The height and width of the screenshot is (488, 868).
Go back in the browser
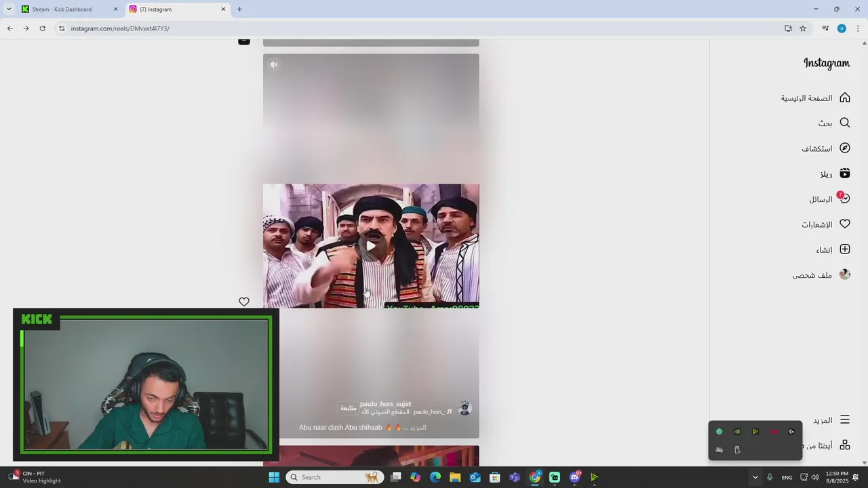click(9, 28)
